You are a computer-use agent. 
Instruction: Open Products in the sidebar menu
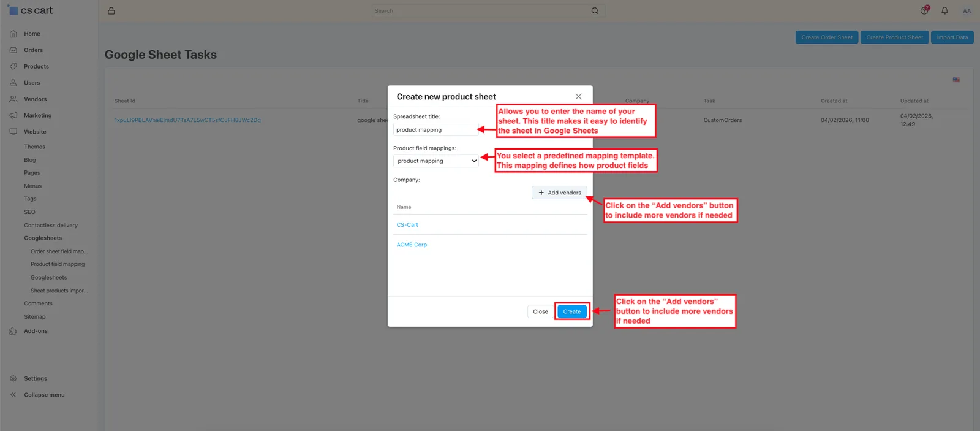pos(36,66)
